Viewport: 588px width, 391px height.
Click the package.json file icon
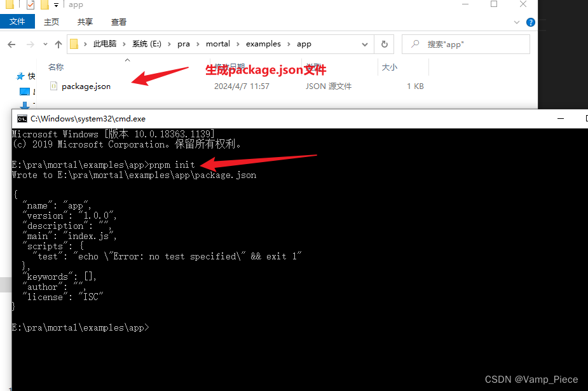click(53, 86)
